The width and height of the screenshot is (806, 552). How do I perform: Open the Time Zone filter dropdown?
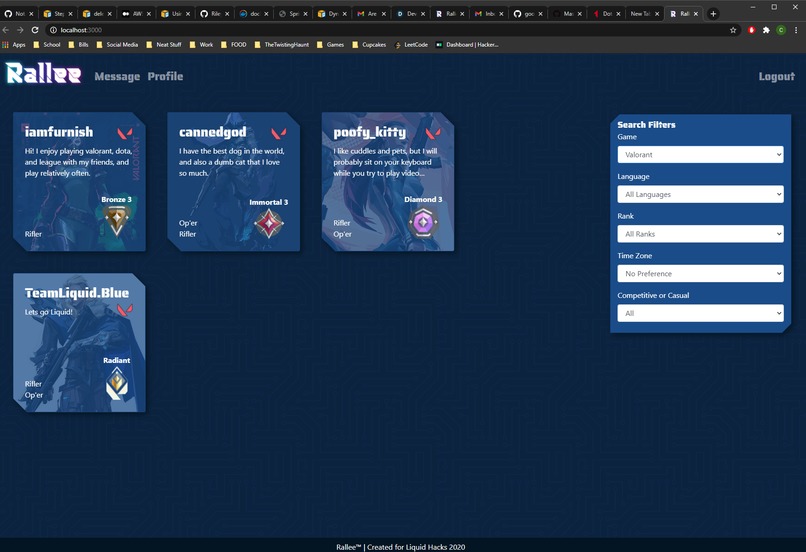click(x=700, y=273)
